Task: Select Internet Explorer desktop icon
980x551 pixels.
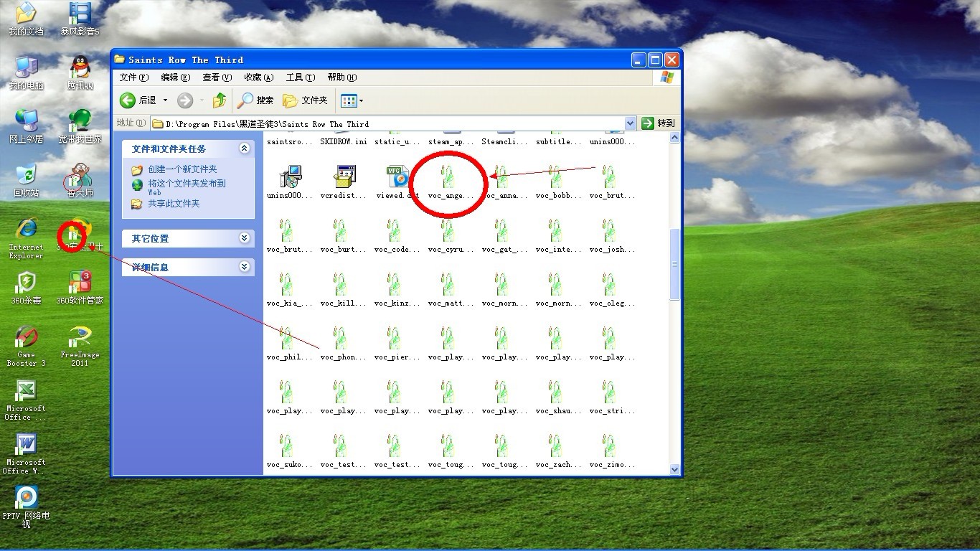Action: (26, 238)
